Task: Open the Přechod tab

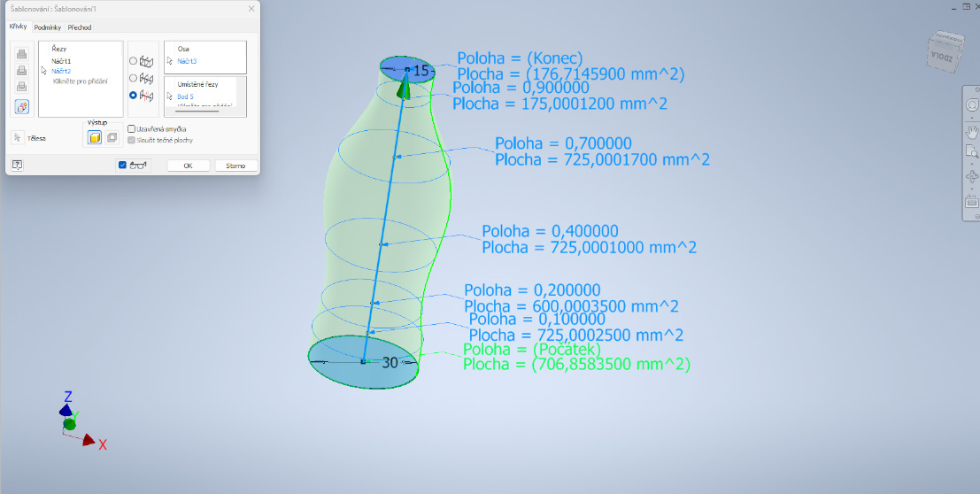Action: [79, 27]
